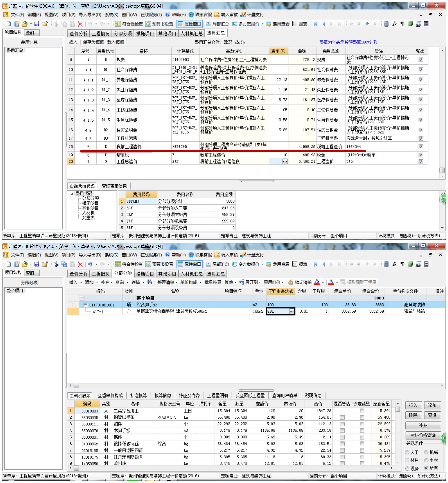The width and height of the screenshot is (448, 483).
Task: Select 措施项目 node in 费用代码 tree
Action: pos(90,203)
